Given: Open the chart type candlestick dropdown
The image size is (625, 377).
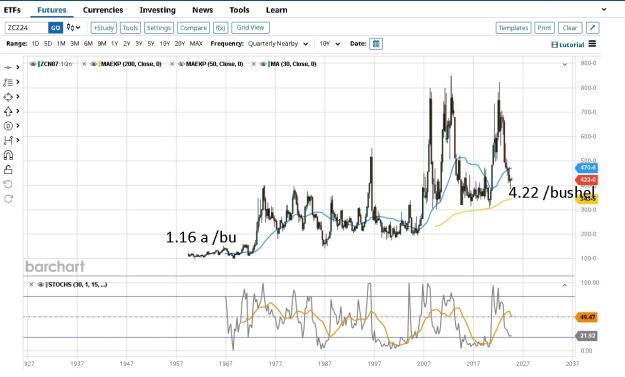Looking at the screenshot, I should 73,27.
